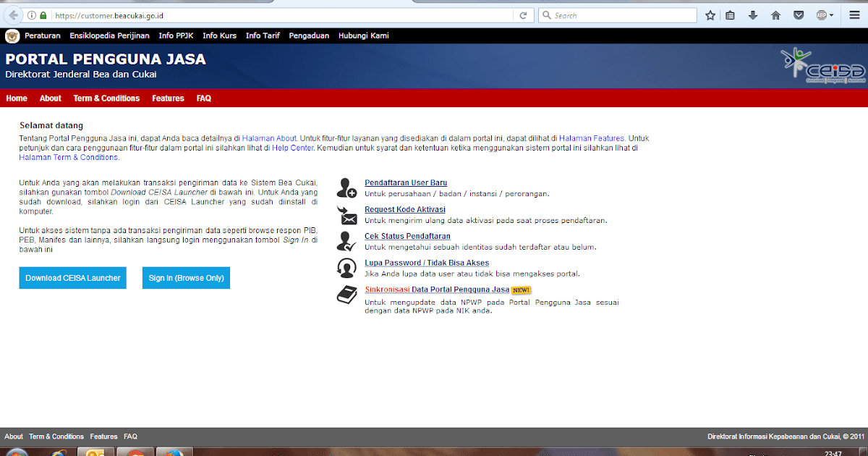Click the Download CEISA Launcher button
The image size is (868, 456).
(x=72, y=278)
